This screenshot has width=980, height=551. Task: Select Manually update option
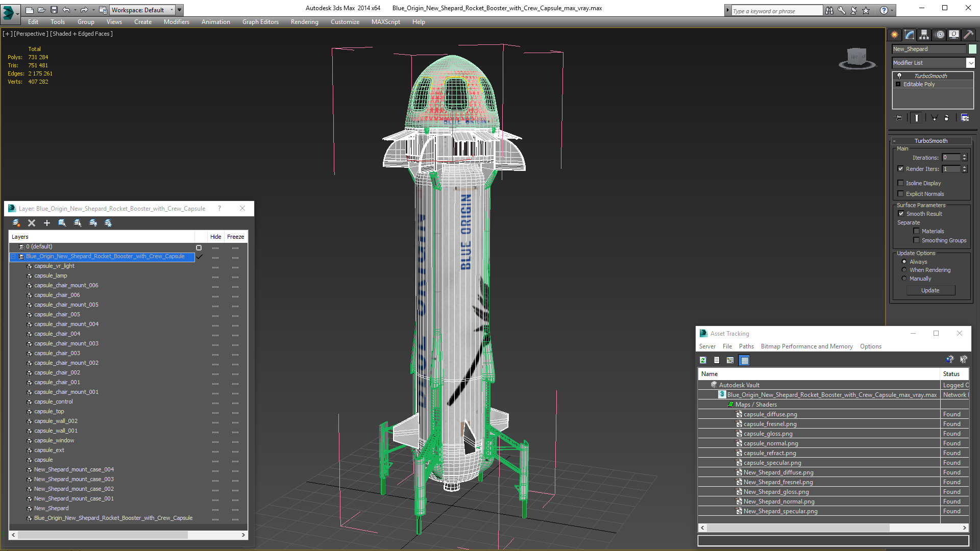[x=904, y=279]
